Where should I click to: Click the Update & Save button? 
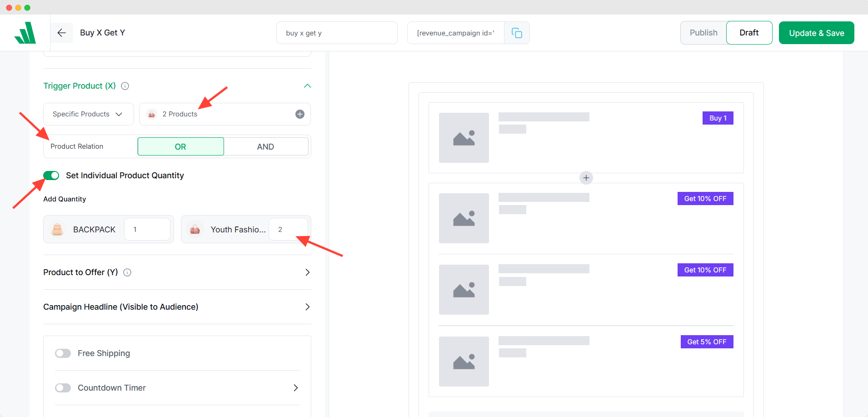tap(817, 33)
